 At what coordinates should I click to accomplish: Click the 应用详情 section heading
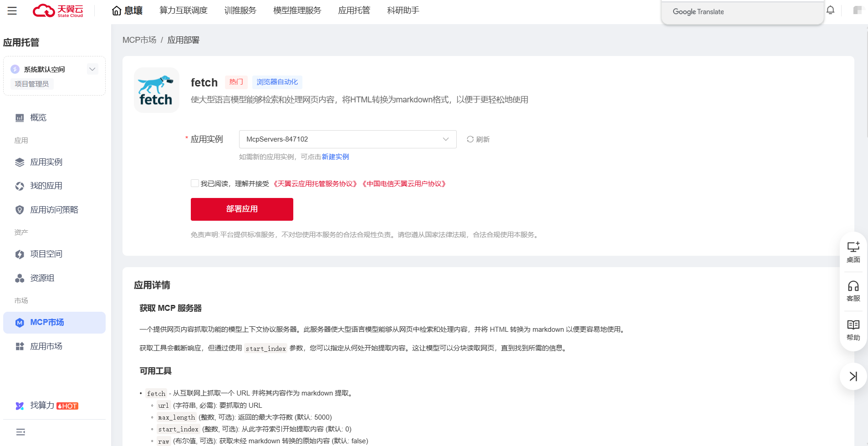tap(152, 285)
